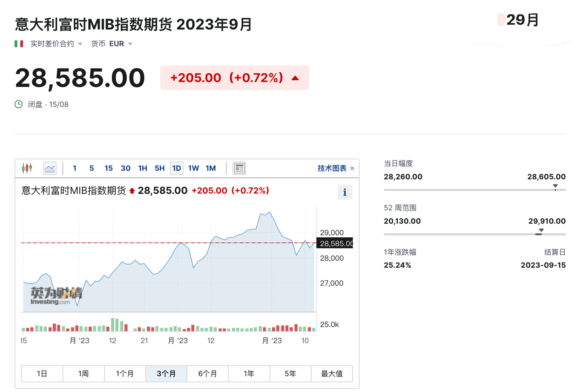Viewport: 583px width, 392px height.
Task: Click the Italy flag icon
Action: point(19,43)
